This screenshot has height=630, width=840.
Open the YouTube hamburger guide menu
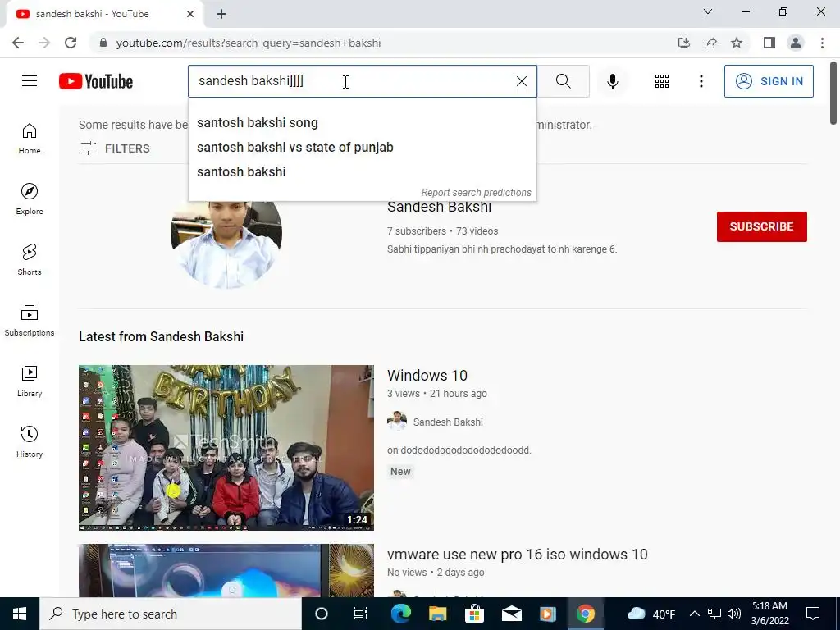pyautogui.click(x=30, y=81)
